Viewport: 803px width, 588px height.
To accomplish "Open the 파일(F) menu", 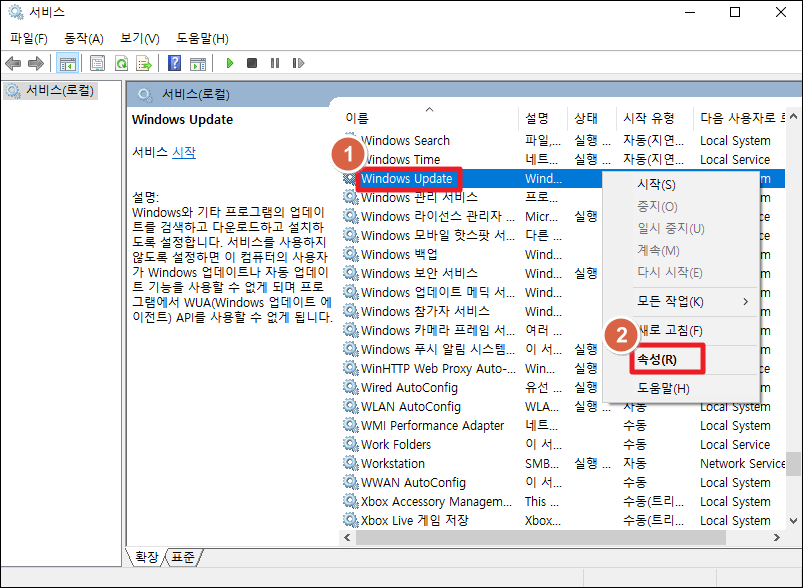I will point(29,38).
